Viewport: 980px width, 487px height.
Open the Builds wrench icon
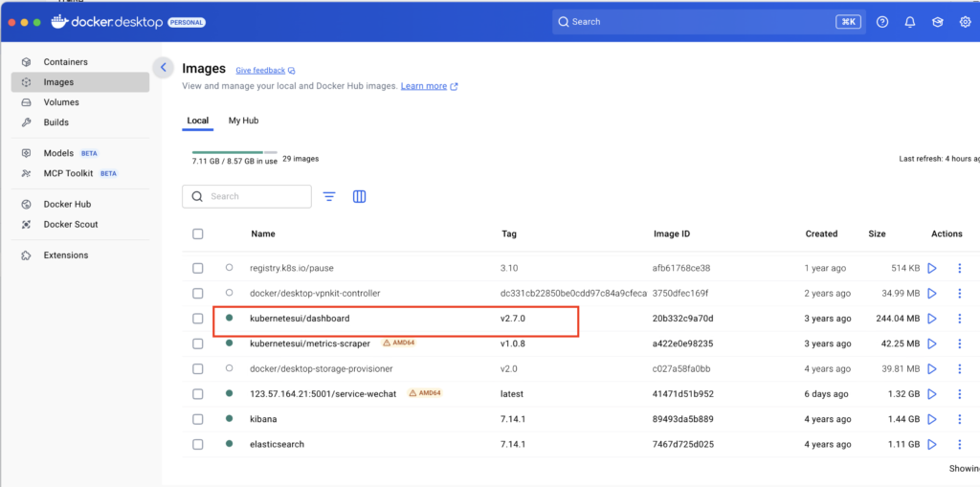tap(26, 122)
